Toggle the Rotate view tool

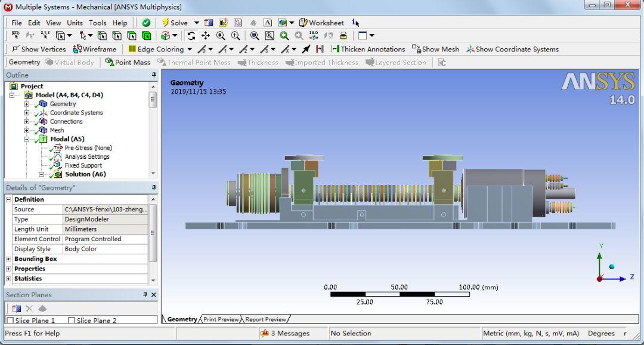click(x=191, y=35)
